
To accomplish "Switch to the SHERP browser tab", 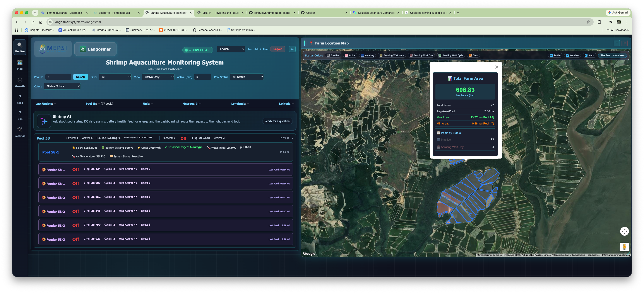I will coord(220,13).
